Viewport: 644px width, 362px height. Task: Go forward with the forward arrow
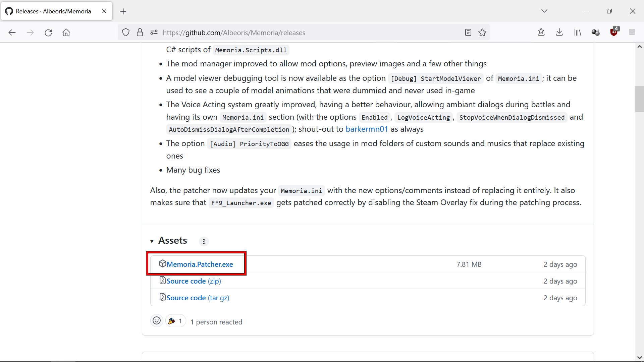(x=30, y=33)
